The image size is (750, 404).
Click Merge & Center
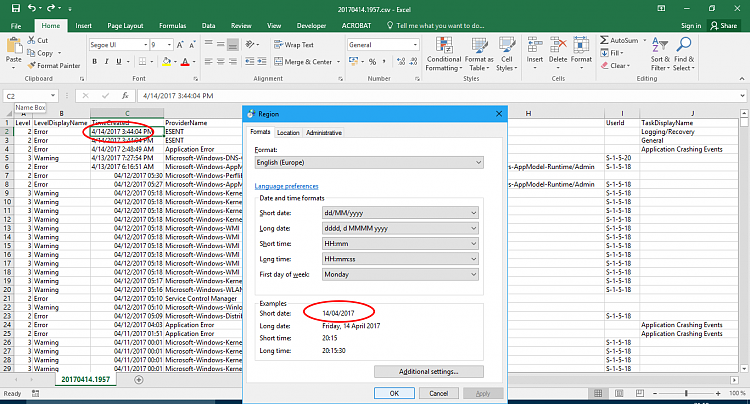pos(303,62)
